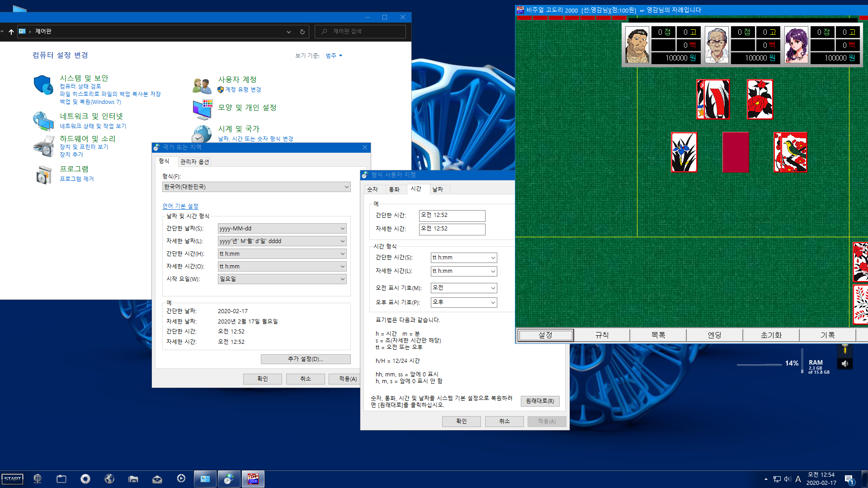Expand 형식(F) language dropdown
This screenshot has height=488, width=868.
coord(346,187)
